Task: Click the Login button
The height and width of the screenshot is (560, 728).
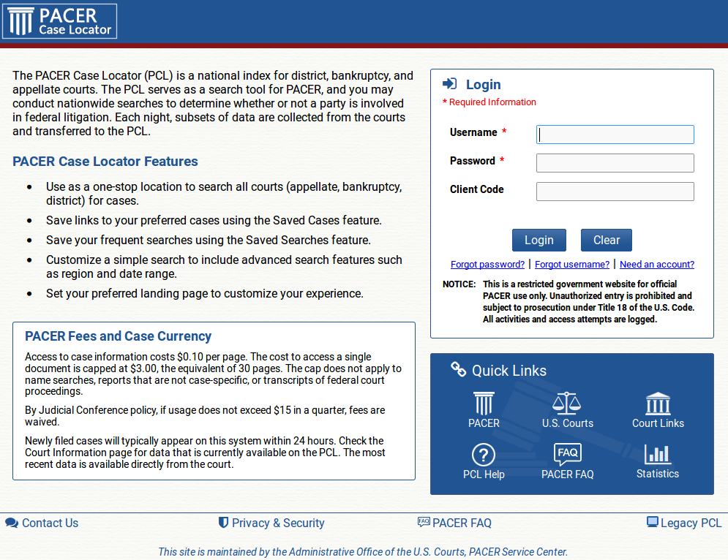Action: click(539, 240)
